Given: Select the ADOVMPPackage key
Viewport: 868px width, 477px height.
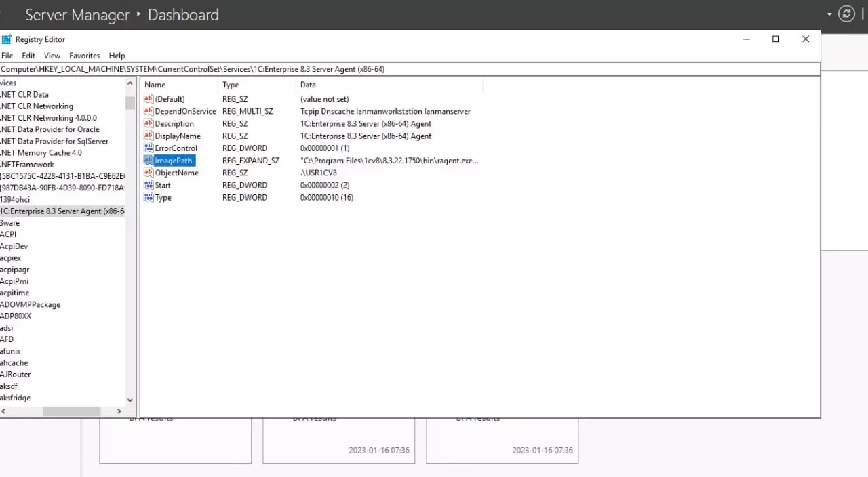Looking at the screenshot, I should click(x=31, y=304).
